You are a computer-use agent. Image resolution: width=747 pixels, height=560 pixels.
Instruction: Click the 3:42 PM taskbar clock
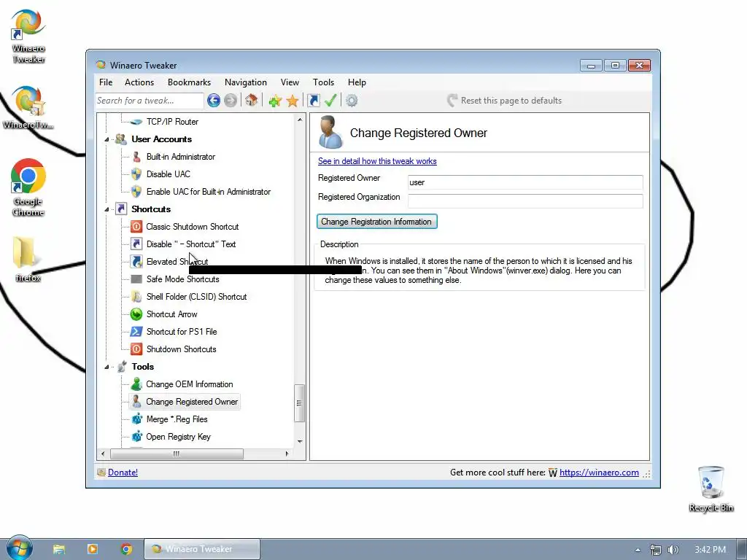click(710, 550)
